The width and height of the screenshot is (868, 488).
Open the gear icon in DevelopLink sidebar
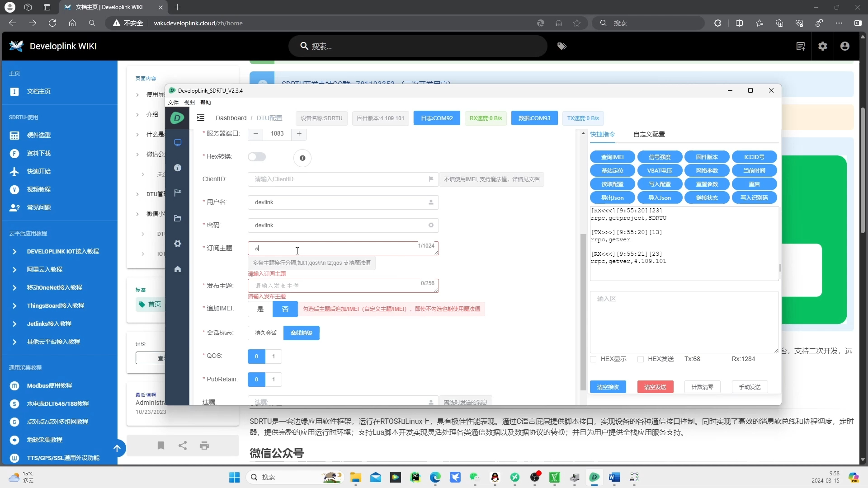coord(178,244)
